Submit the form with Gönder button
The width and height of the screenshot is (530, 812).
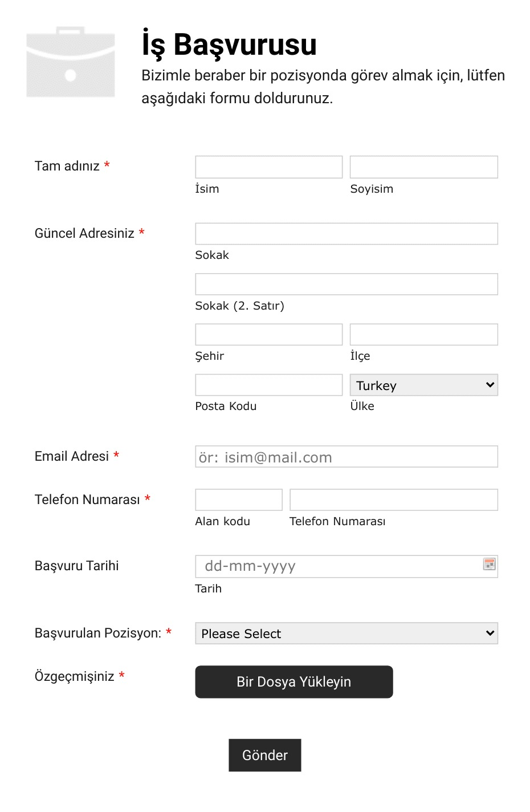coord(265,755)
